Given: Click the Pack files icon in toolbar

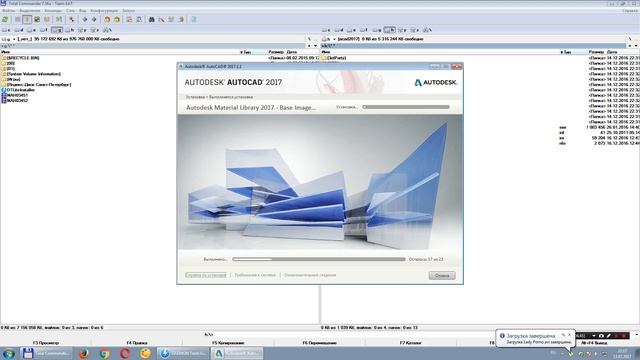Looking at the screenshot, I should click(107, 19).
